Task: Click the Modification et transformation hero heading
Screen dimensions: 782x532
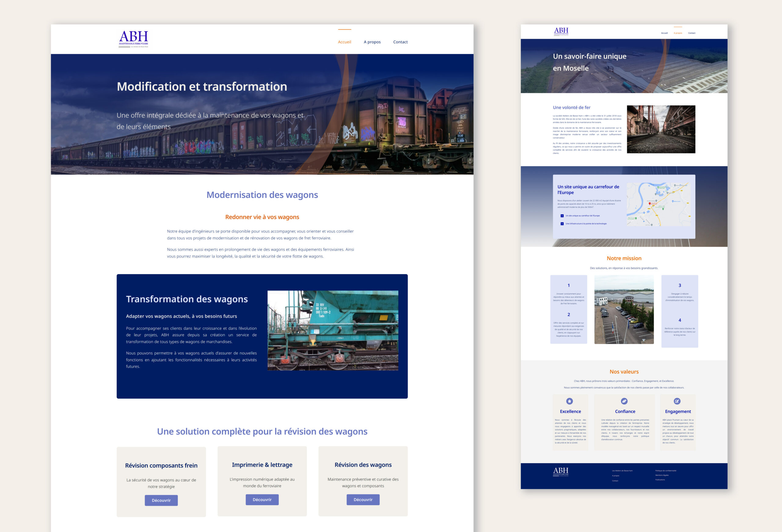Action: 202,86
